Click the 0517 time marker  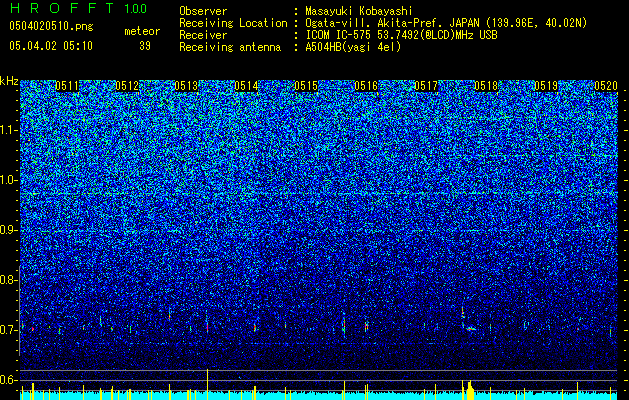click(x=426, y=86)
